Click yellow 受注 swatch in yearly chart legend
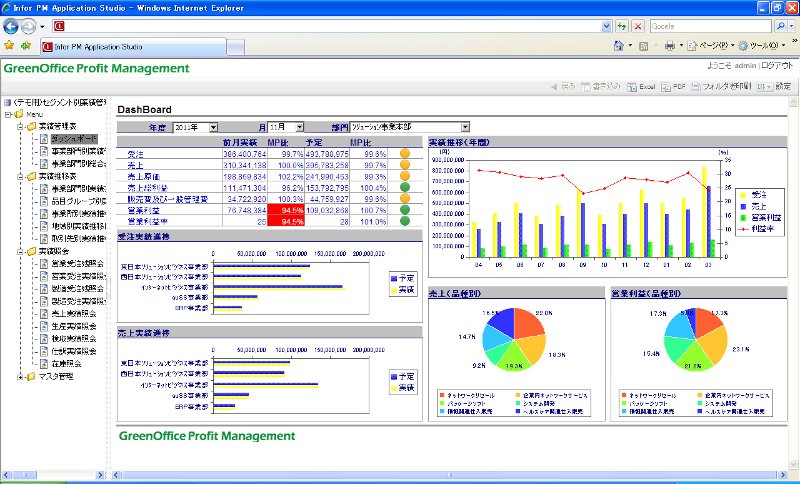Screen dimensions: 800x484 click(743, 195)
